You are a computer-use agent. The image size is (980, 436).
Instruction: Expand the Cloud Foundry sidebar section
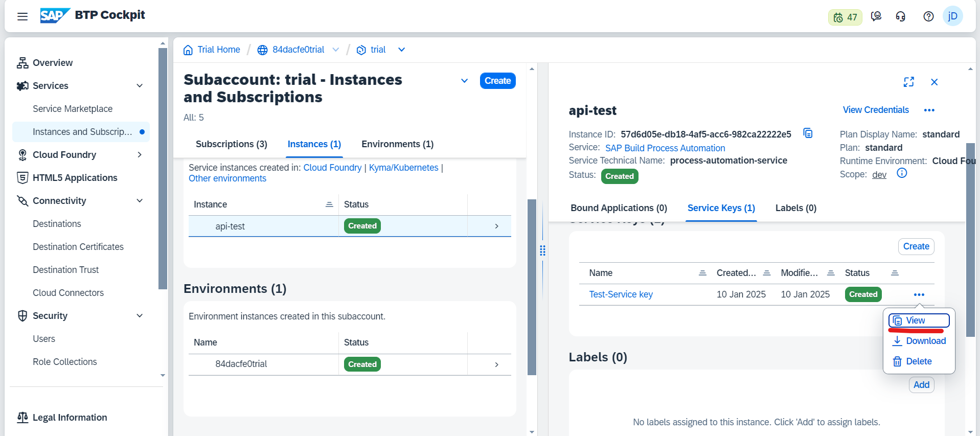click(140, 155)
